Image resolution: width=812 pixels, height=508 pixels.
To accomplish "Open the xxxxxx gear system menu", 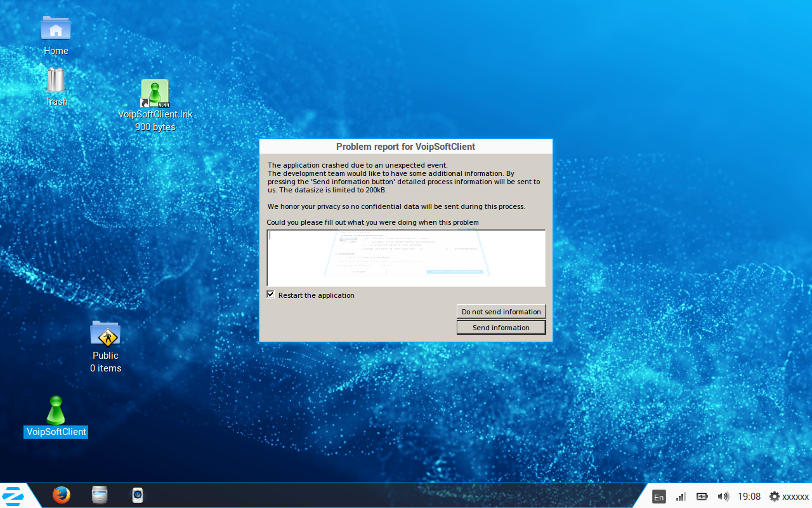I will pos(789,497).
